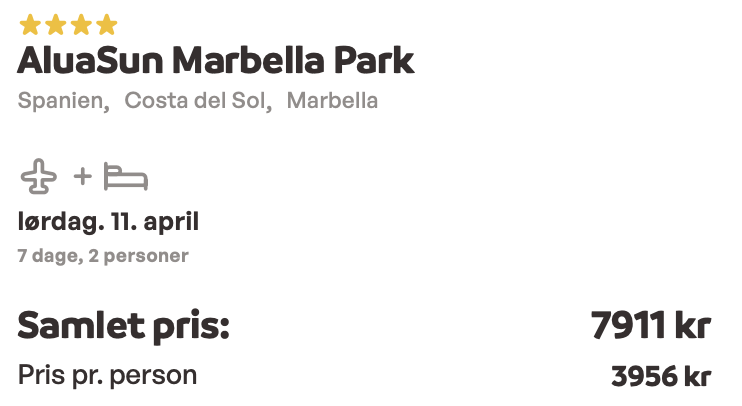Screen dimensions: 742x406
Task: Click the word personer in trip details
Action: (x=146, y=256)
